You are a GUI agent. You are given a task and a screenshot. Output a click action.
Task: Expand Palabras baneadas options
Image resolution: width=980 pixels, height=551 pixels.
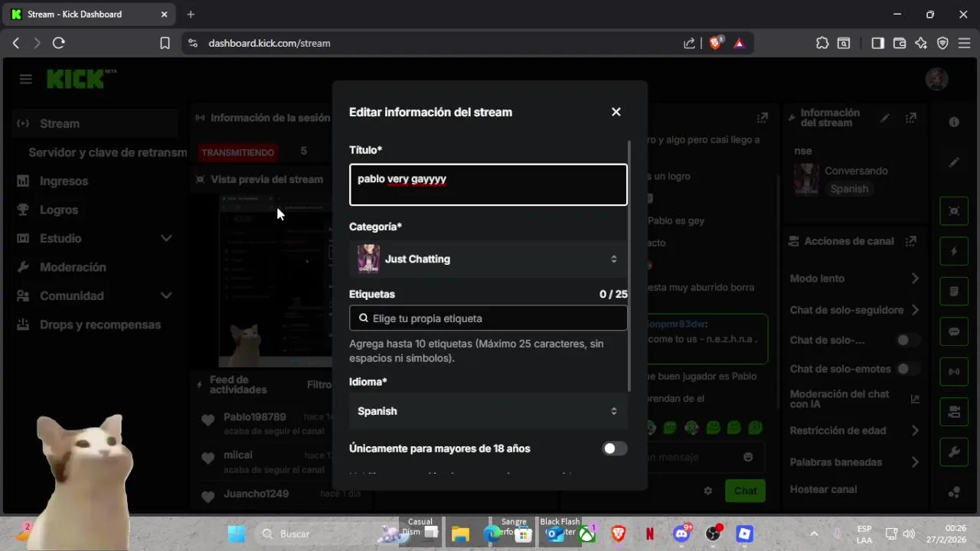(915, 462)
